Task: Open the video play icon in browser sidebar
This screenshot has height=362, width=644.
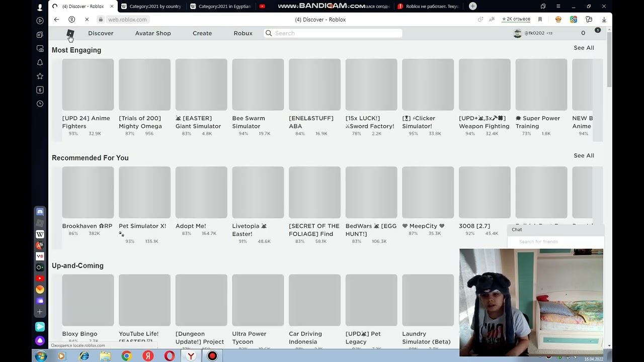Action: point(40,21)
